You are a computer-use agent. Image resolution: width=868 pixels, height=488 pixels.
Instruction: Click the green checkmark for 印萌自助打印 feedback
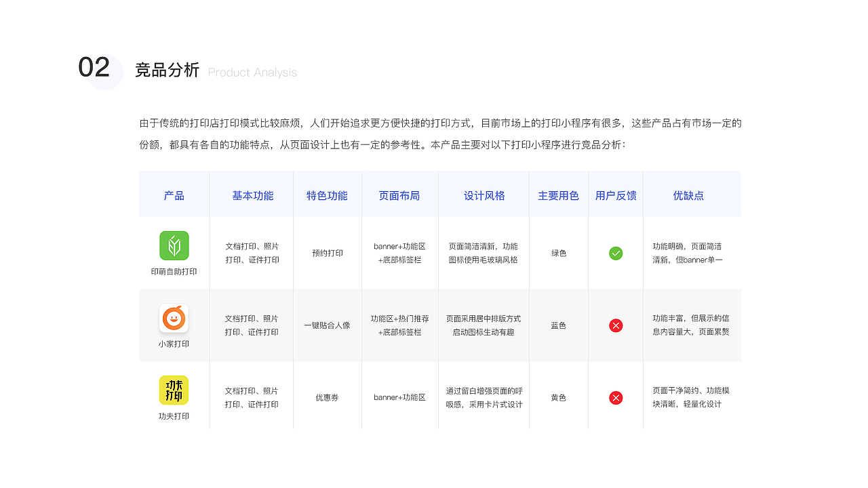pyautogui.click(x=616, y=253)
